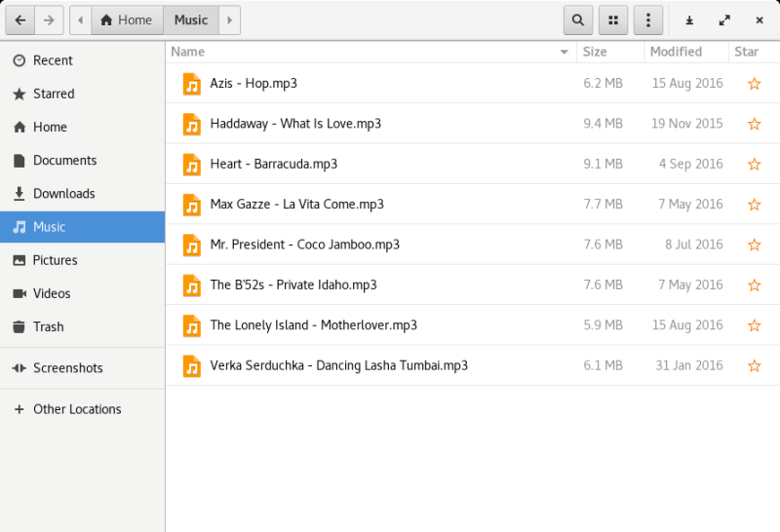Click the Downloads arrow icon in sidebar

coord(19,194)
